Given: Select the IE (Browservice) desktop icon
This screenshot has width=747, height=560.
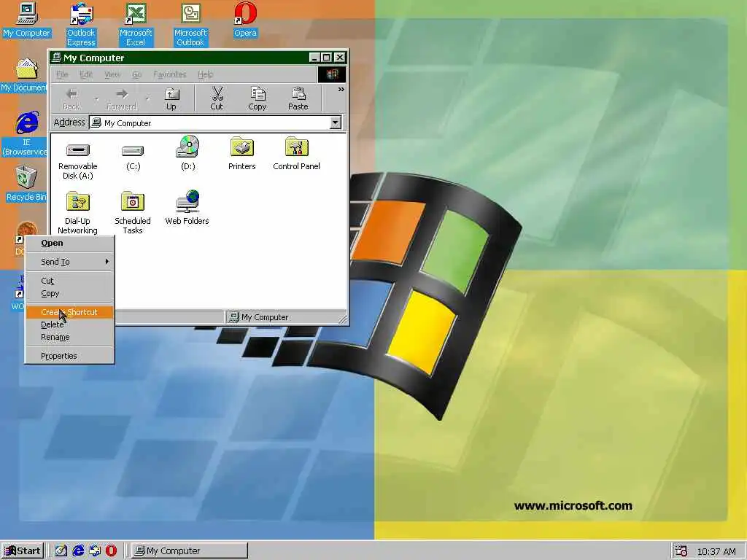Looking at the screenshot, I should (x=26, y=133).
